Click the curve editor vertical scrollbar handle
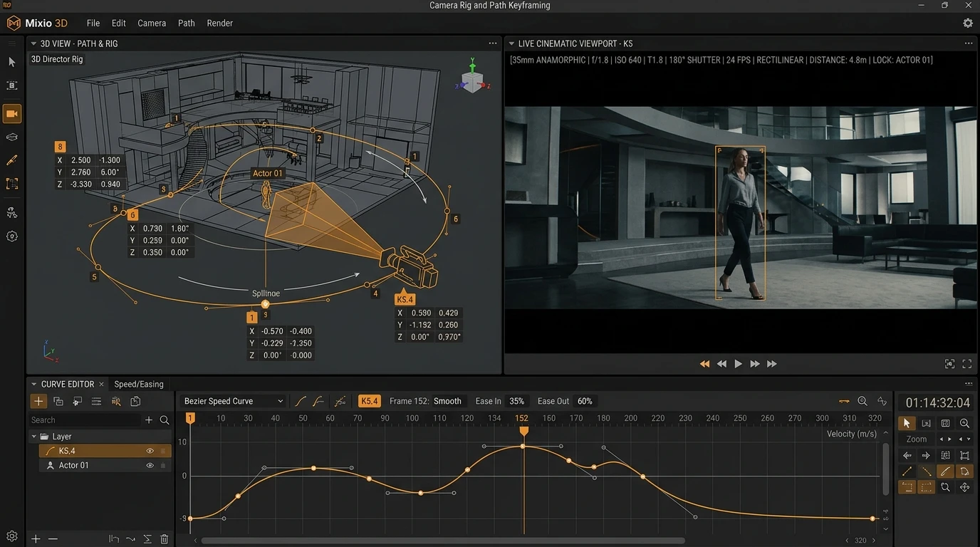The width and height of the screenshot is (980, 547). [x=885, y=469]
